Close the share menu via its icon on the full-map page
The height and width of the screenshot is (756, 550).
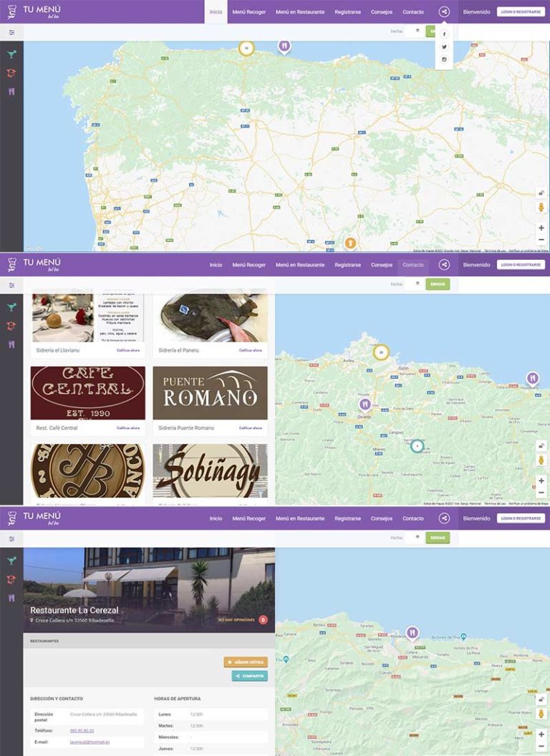pyautogui.click(x=444, y=11)
